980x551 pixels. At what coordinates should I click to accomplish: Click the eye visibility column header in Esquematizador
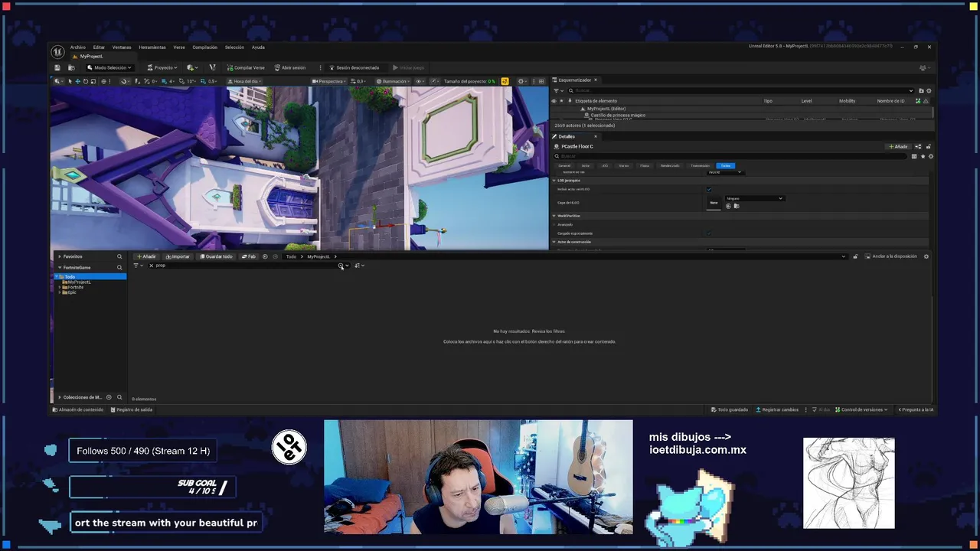554,101
